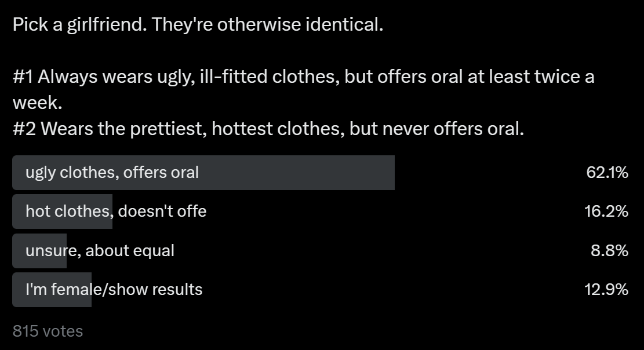
Task: Click the filled bar behind 'ugly clothes' result
Action: coord(203,173)
